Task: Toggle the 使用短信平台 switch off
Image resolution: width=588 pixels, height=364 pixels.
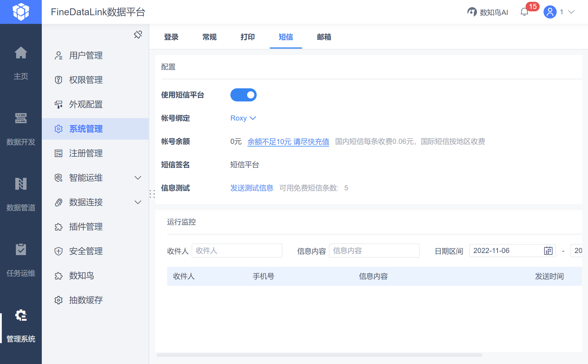Action: point(243,95)
